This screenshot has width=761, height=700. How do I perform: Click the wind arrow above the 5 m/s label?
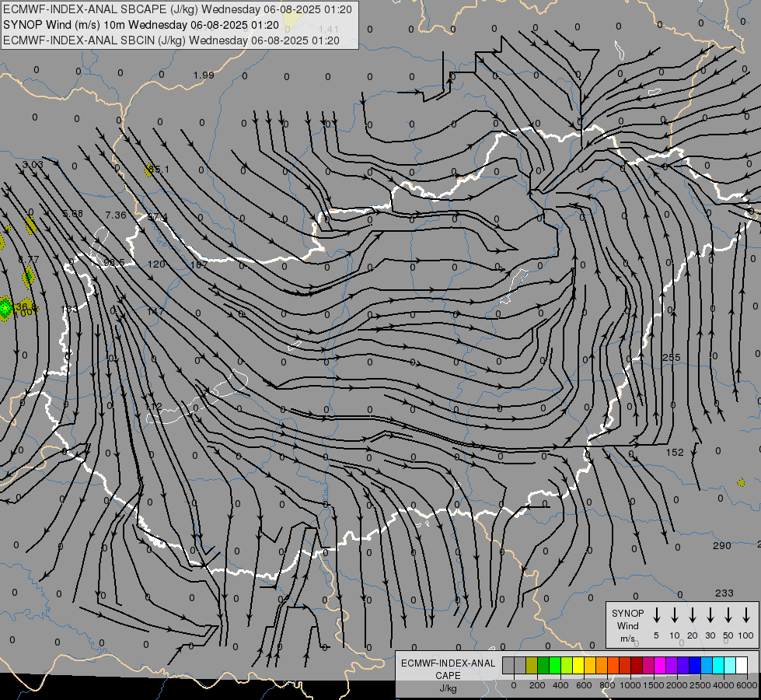pyautogui.click(x=656, y=615)
